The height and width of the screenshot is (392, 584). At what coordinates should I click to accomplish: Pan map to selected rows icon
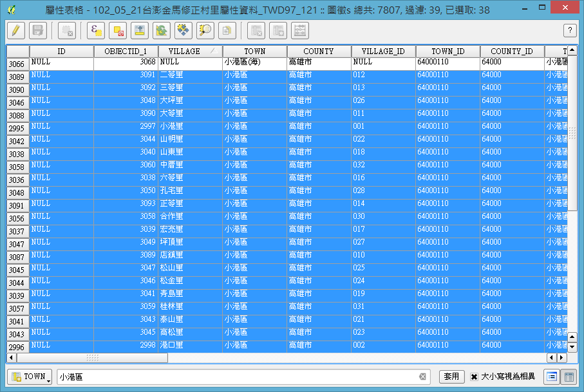[183, 30]
